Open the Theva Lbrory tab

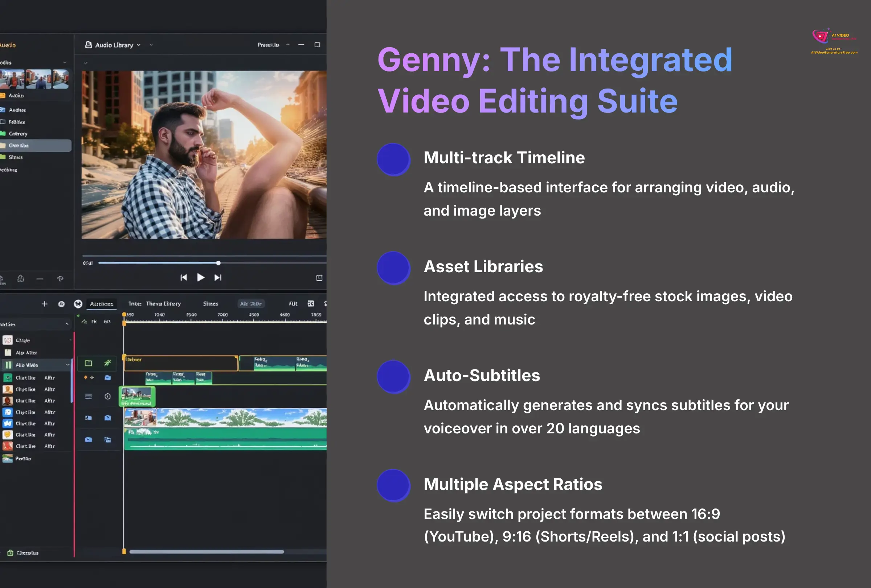coord(163,304)
